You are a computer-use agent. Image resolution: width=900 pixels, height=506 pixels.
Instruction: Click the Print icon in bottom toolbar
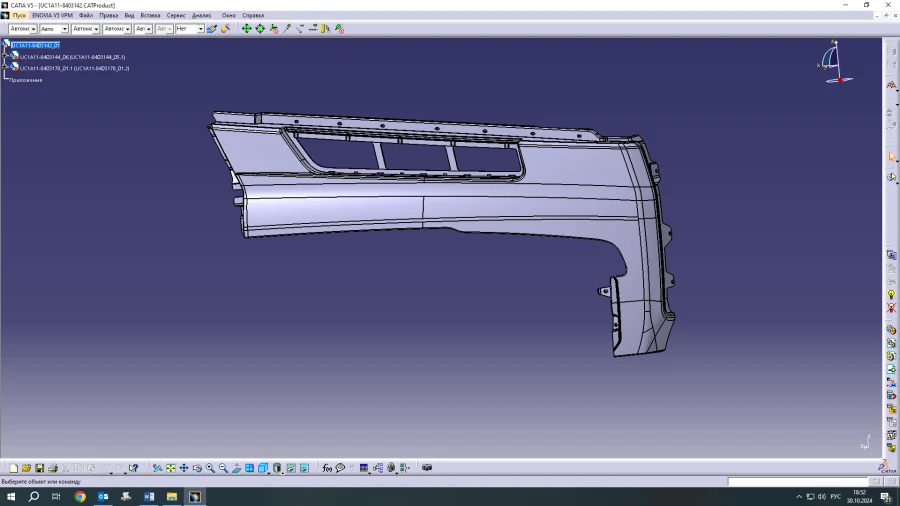[x=53, y=468]
